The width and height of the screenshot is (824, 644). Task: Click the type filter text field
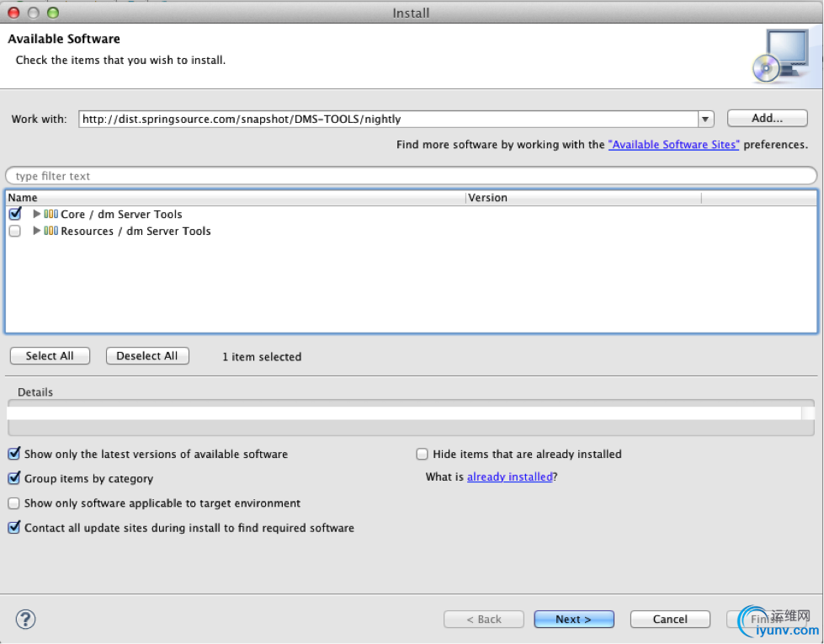(411, 176)
